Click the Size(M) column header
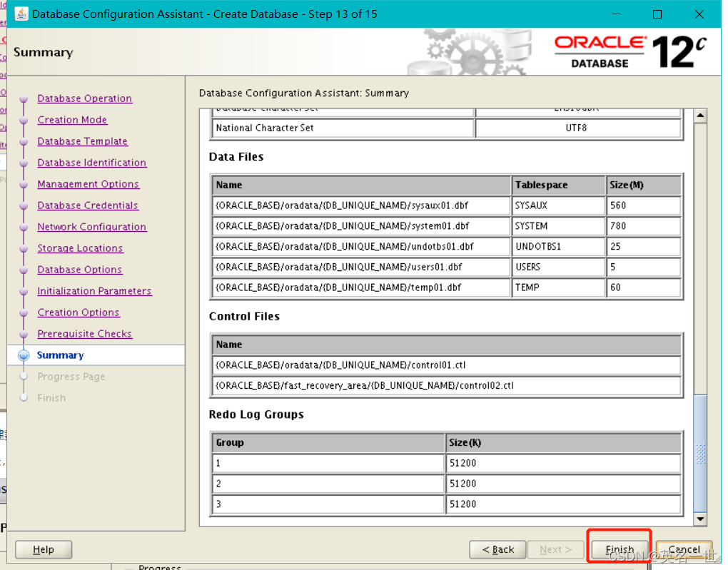Image resolution: width=728 pixels, height=570 pixels. [x=644, y=185]
